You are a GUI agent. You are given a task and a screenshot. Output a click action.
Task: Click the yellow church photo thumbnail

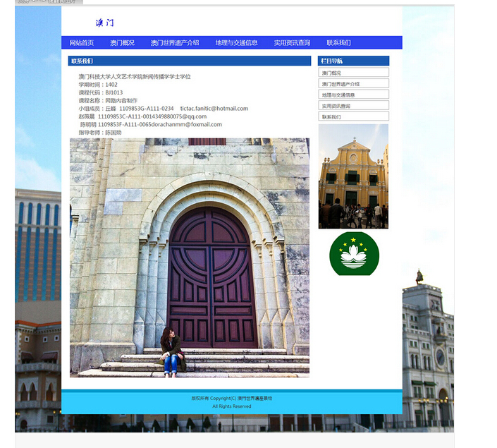[353, 176]
